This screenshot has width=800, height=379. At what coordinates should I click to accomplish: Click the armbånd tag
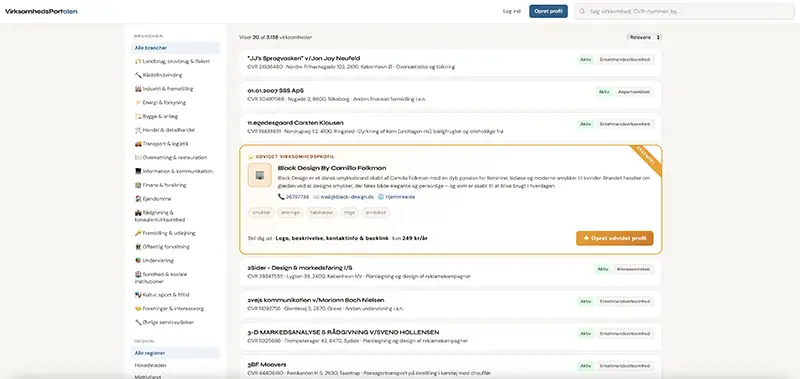[376, 213]
